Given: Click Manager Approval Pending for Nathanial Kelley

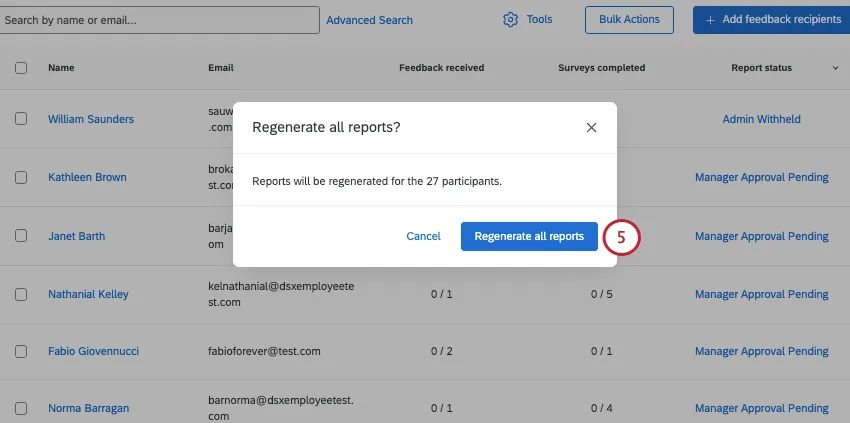Looking at the screenshot, I should (x=762, y=294).
